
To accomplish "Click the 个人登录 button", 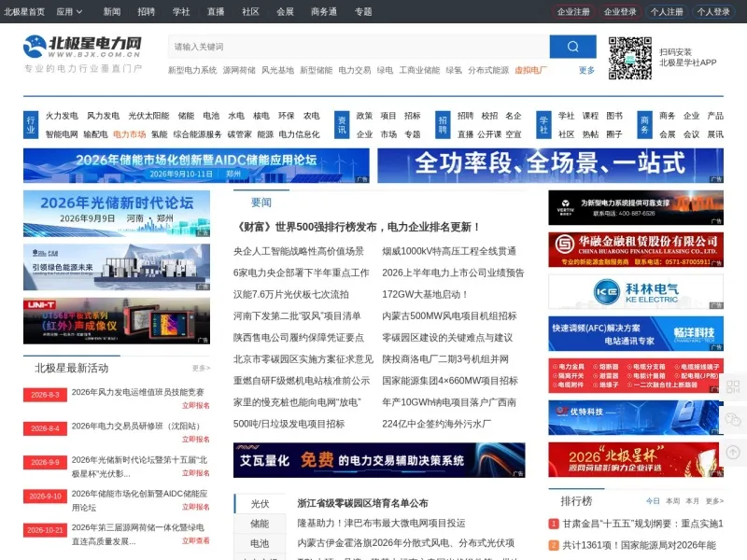I will click(713, 11).
